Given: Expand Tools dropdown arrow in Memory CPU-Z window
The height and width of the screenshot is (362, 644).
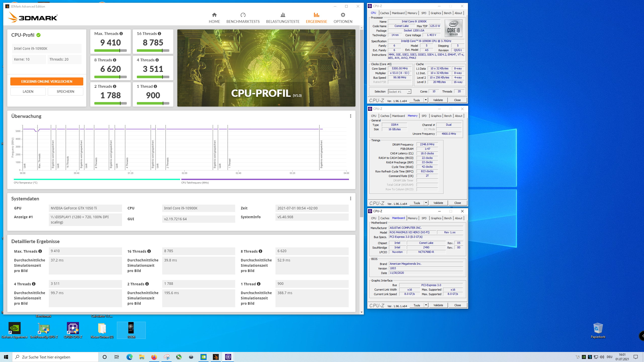Looking at the screenshot, I should (426, 203).
